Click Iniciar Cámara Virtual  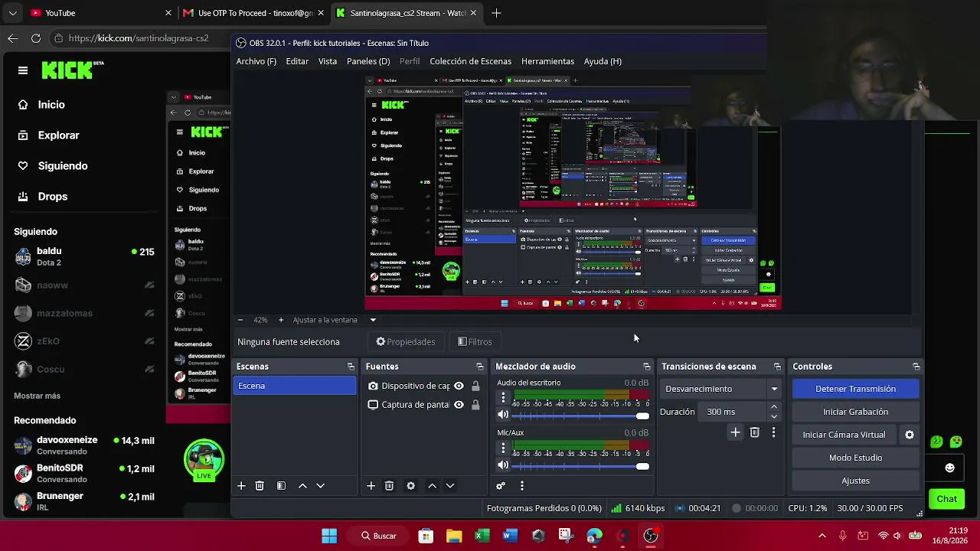coord(844,435)
